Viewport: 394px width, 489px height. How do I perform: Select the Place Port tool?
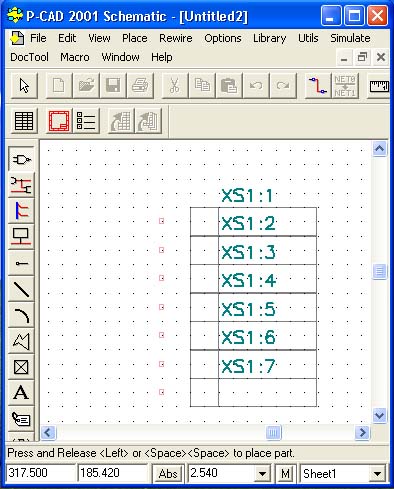[x=21, y=237]
